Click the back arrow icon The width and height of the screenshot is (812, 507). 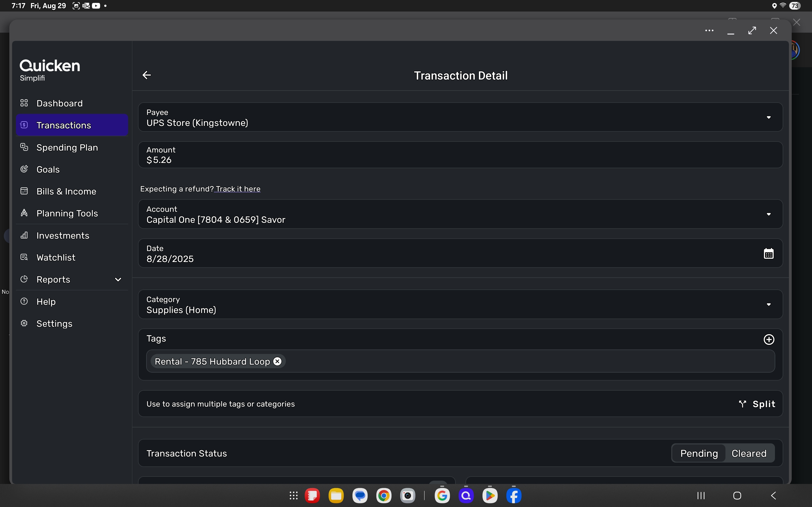[x=147, y=75]
